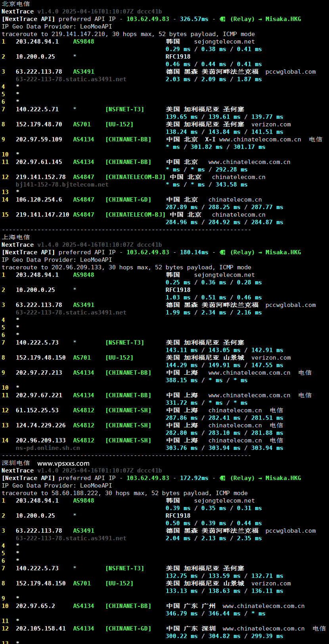Select hop IP 202.97.27.213
Screen dimensions: 329x644
39,373
